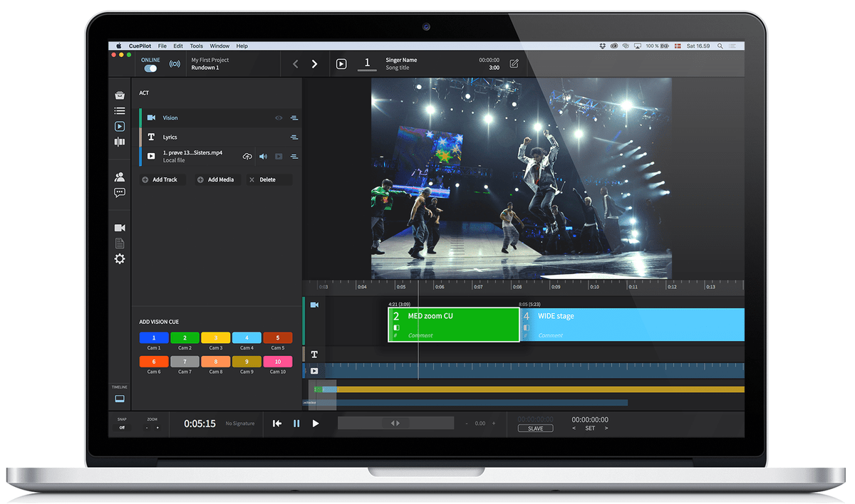Viewport: 855px width, 504px height.
Task: Open Lyrics track options menu
Action: click(294, 137)
